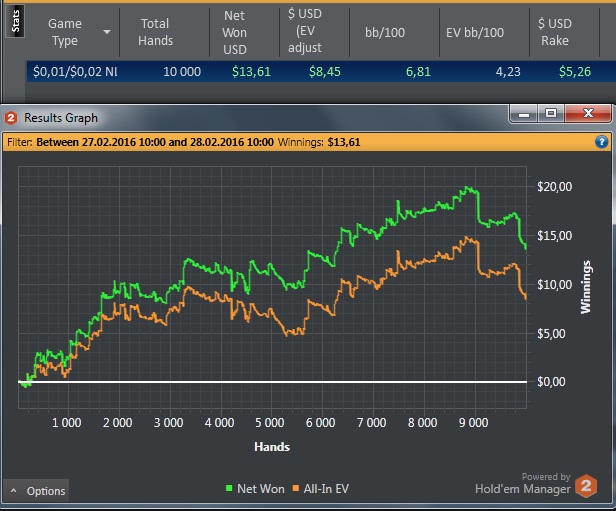The height and width of the screenshot is (511, 616).
Task: Click the EV bb/100 column header
Action: coord(474,32)
